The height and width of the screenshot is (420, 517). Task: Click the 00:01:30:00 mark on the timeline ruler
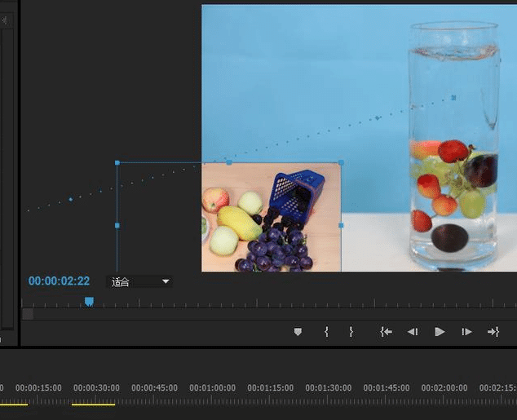click(x=329, y=387)
